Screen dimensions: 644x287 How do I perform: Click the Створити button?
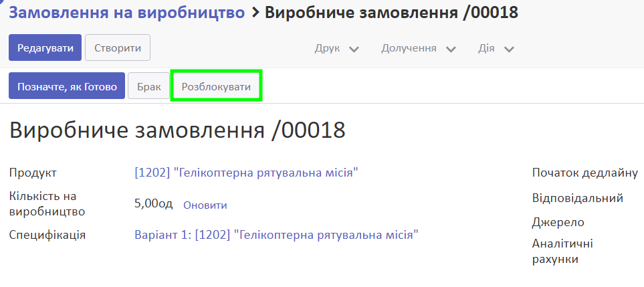(118, 48)
